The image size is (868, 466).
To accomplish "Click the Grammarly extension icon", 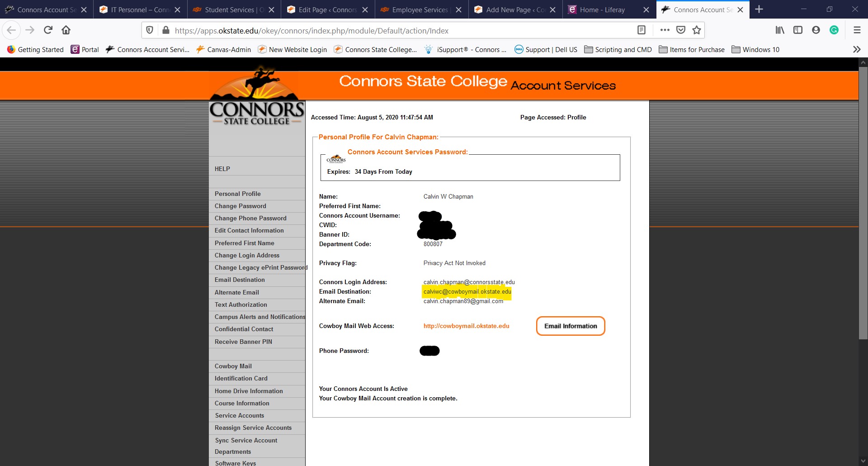I will [x=834, y=30].
